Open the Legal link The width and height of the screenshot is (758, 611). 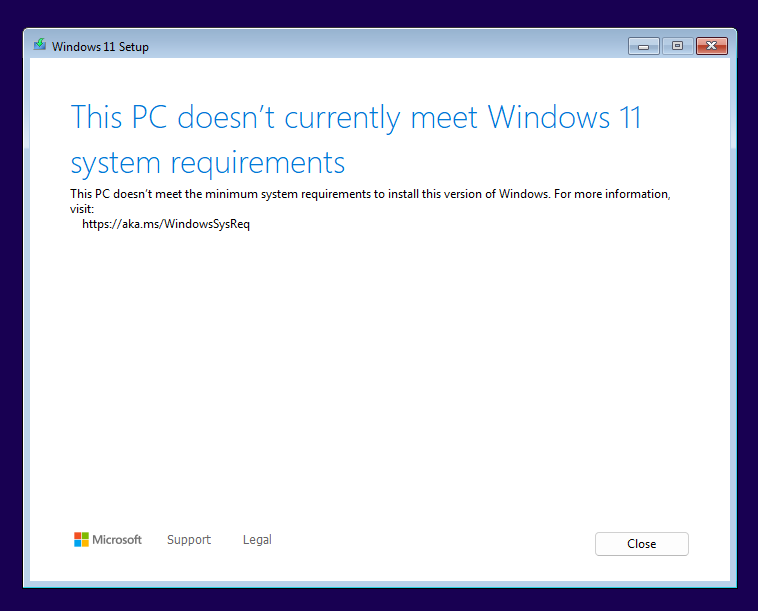click(x=257, y=539)
